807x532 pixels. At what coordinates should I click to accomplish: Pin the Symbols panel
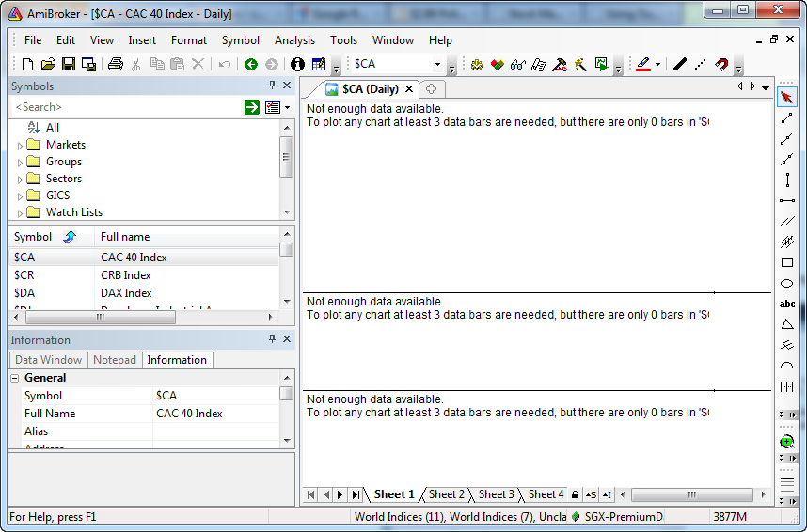(x=272, y=85)
